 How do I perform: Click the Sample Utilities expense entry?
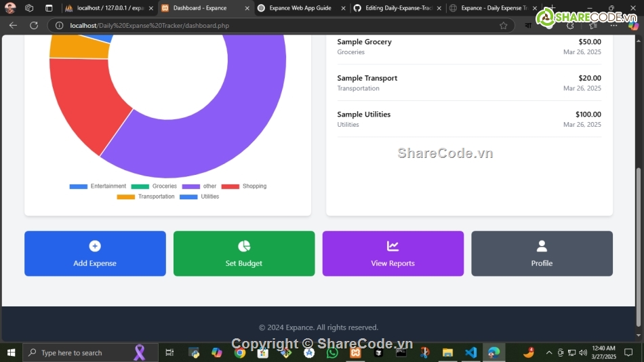[469, 119]
